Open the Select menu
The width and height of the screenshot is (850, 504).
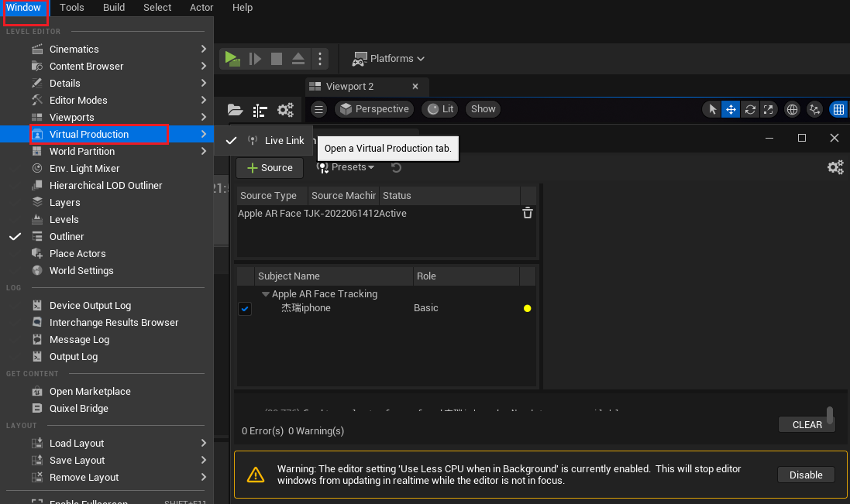157,8
